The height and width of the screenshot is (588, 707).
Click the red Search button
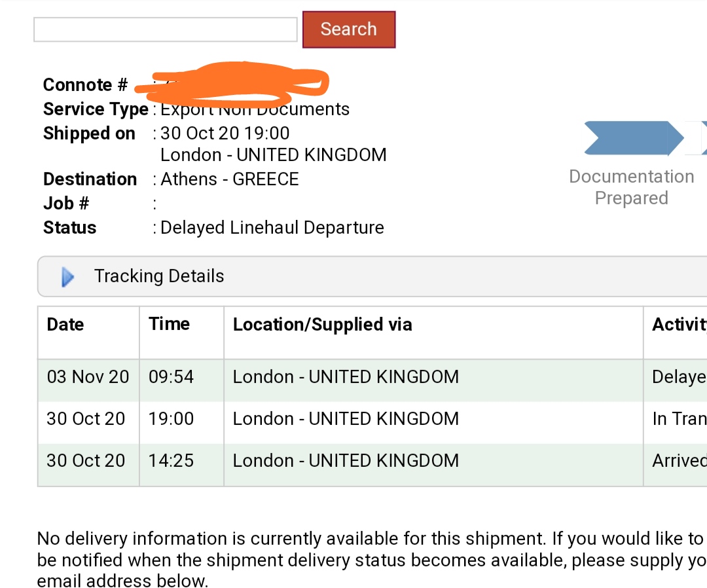(x=349, y=29)
